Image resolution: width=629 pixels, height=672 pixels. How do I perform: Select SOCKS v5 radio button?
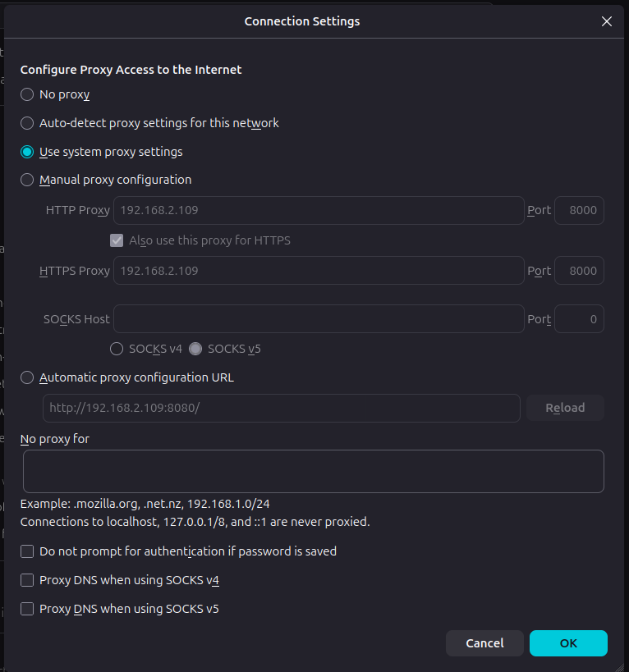click(195, 349)
